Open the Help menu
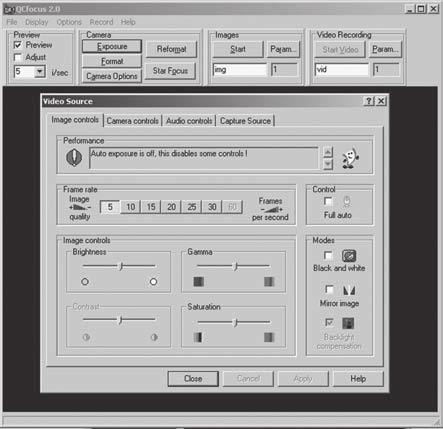443x429 pixels. coord(128,22)
